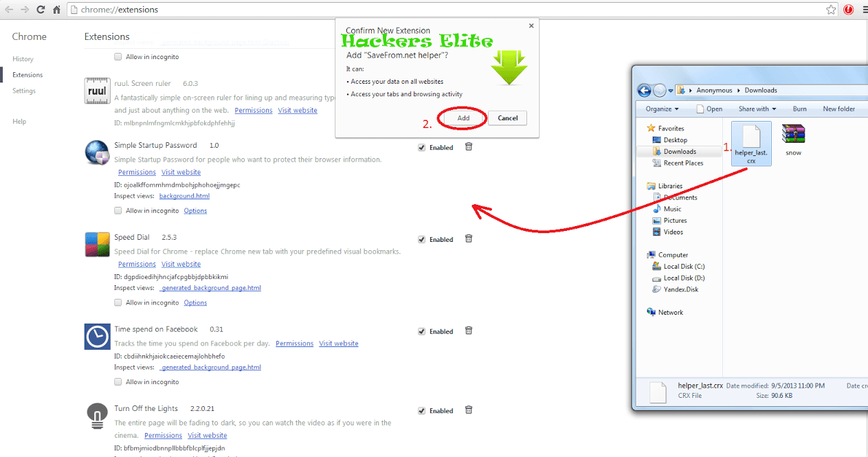Click Explorer's forward button
Image resolution: width=868 pixels, height=457 pixels.
pos(659,90)
